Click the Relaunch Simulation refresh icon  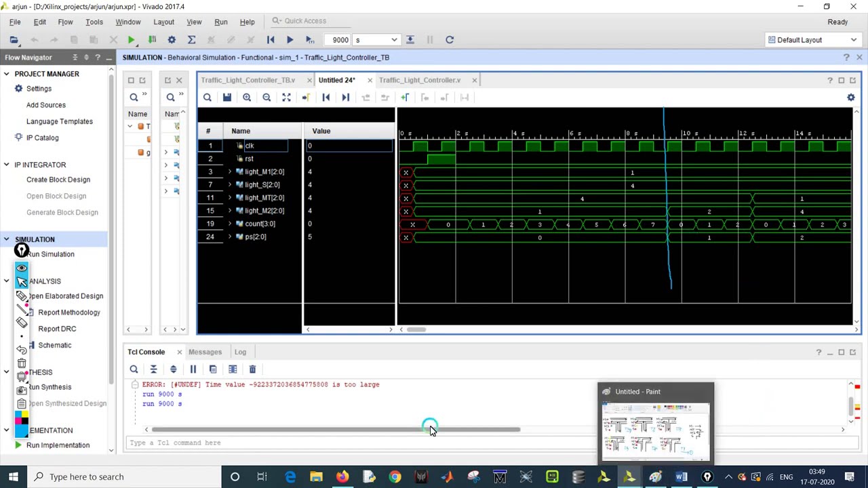point(450,40)
